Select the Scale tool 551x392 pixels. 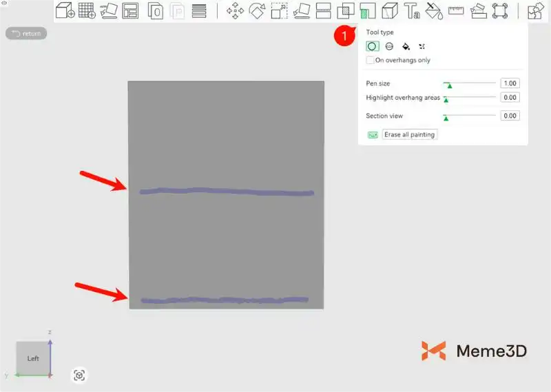(x=279, y=11)
